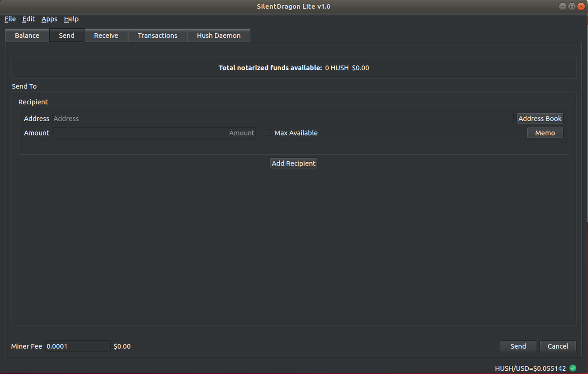This screenshot has width=588, height=374.
Task: Click the Memo button
Action: (545, 133)
